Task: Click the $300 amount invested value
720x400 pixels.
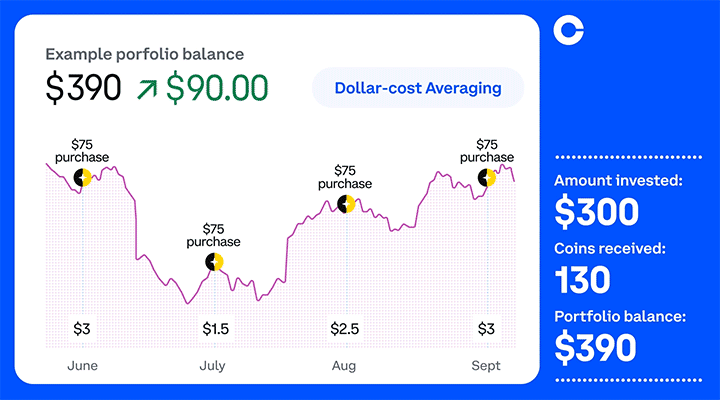Action: 596,211
